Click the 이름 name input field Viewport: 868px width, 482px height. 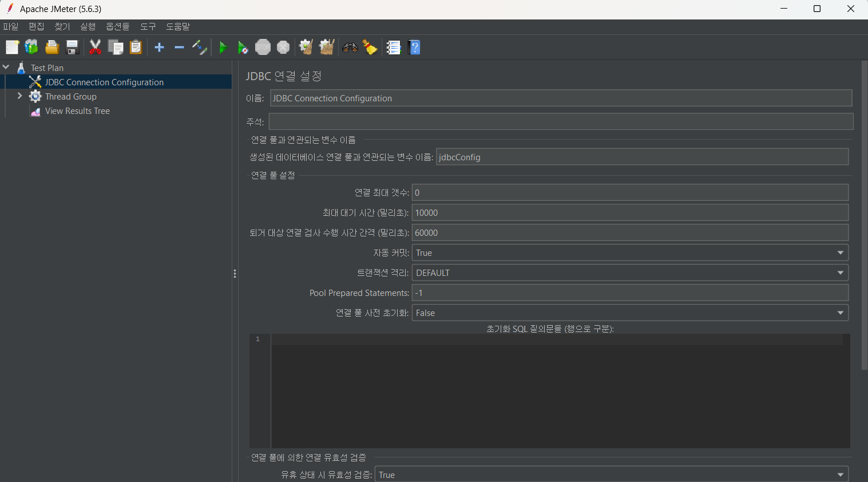[561, 98]
